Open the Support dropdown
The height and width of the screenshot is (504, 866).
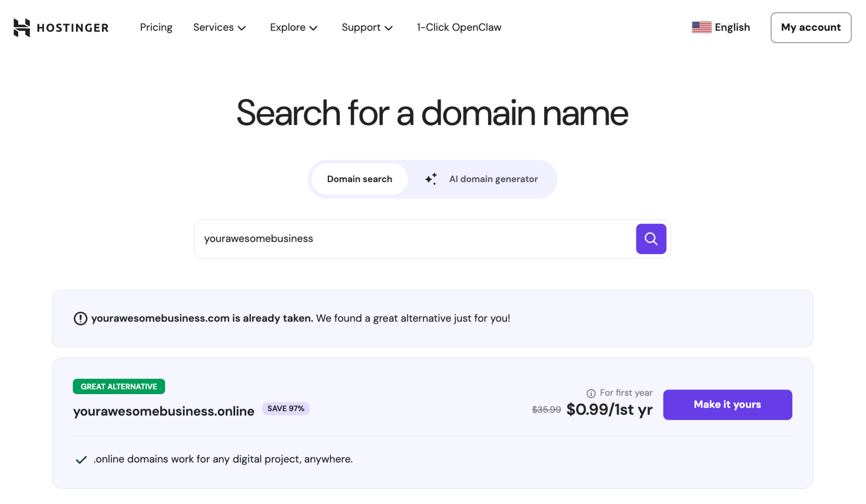[x=367, y=27]
